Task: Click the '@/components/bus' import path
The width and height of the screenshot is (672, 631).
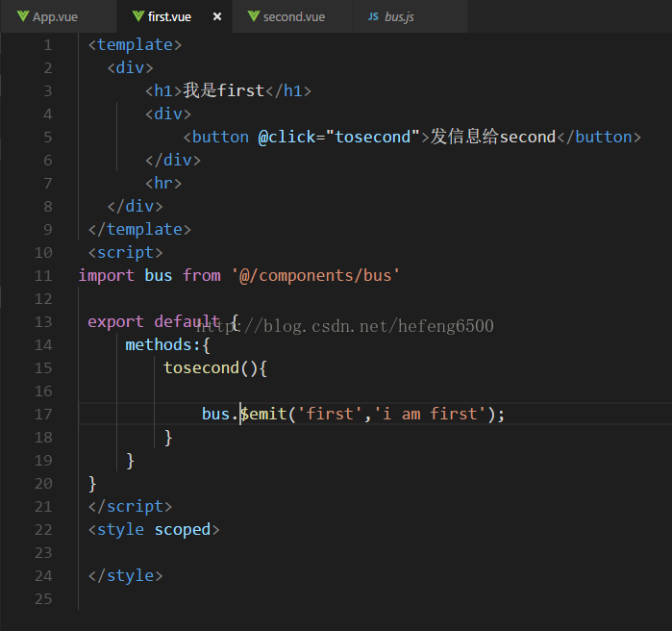Action: tap(315, 276)
